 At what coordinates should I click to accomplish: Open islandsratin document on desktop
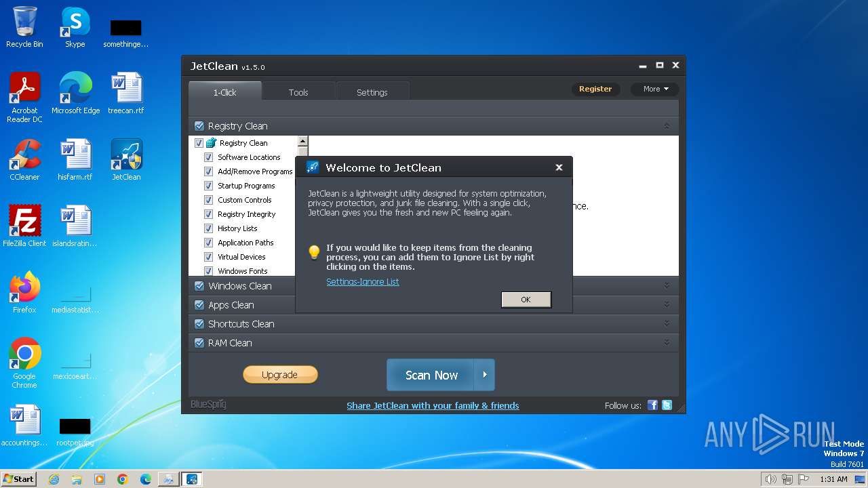75,226
